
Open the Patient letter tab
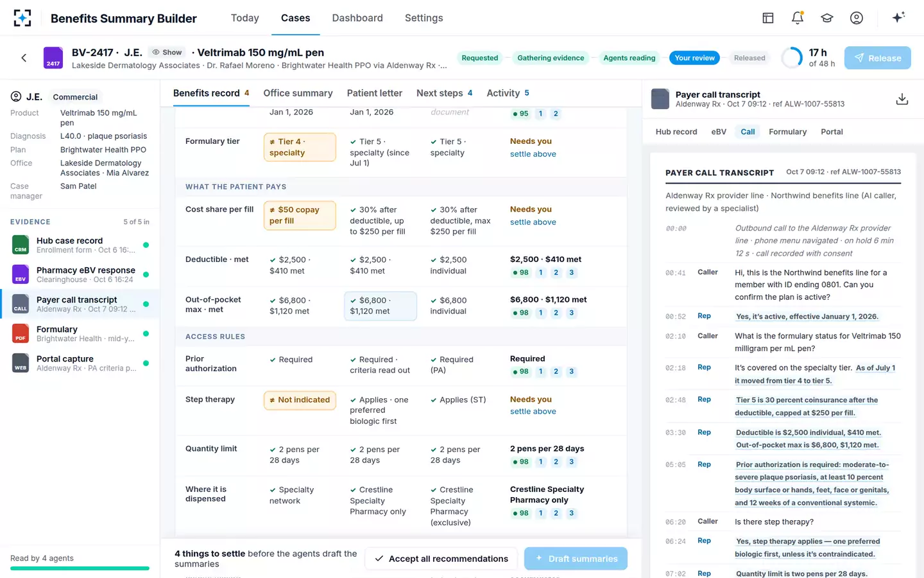pos(375,93)
